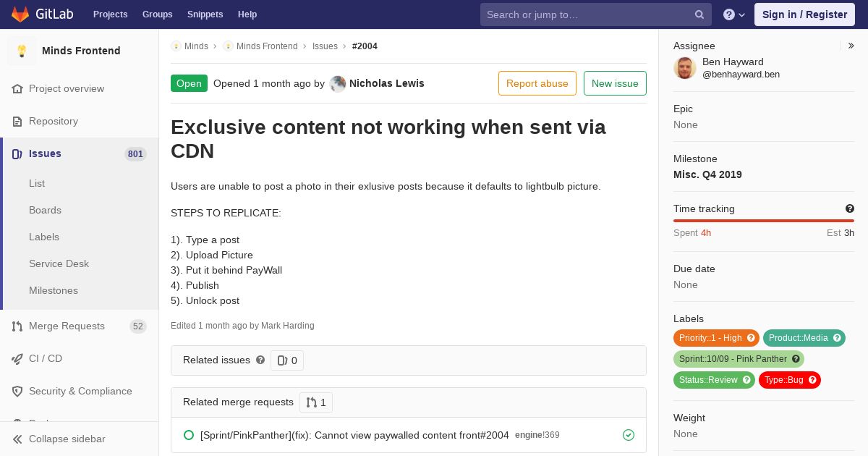Click the related merge requests count icon
The image size is (868, 456).
pos(311,402)
